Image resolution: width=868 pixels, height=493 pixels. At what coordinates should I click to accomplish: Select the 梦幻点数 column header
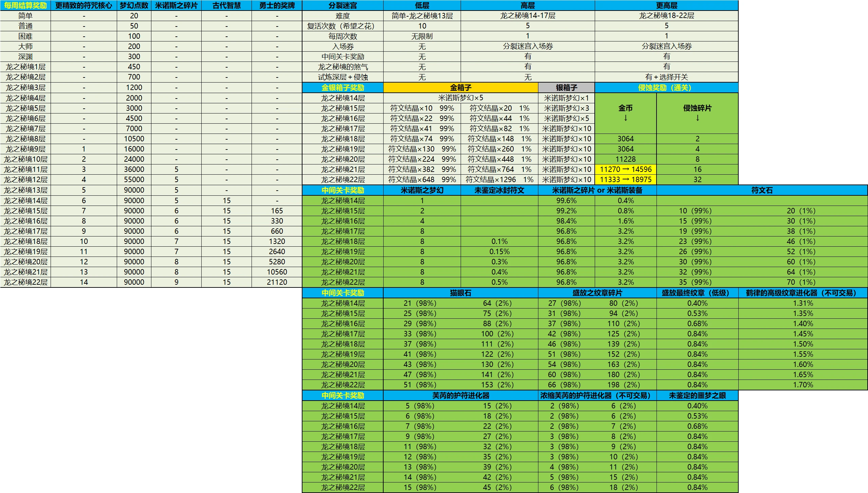pyautogui.click(x=134, y=5)
